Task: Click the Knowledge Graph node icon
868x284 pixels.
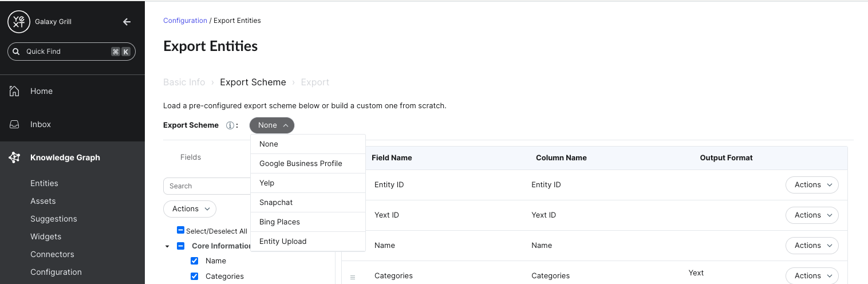Action: [x=15, y=157]
